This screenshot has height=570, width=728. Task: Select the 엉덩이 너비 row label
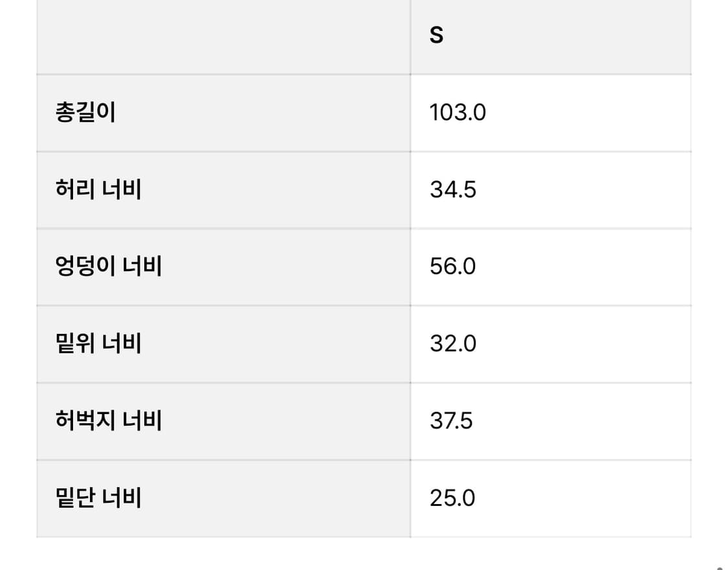tap(109, 267)
